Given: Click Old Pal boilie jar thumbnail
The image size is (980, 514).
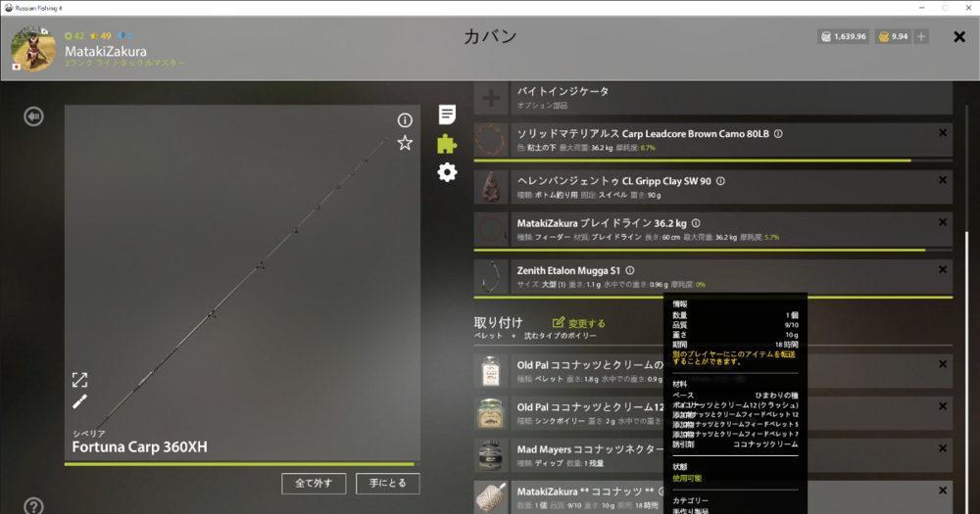Looking at the screenshot, I should [x=491, y=413].
